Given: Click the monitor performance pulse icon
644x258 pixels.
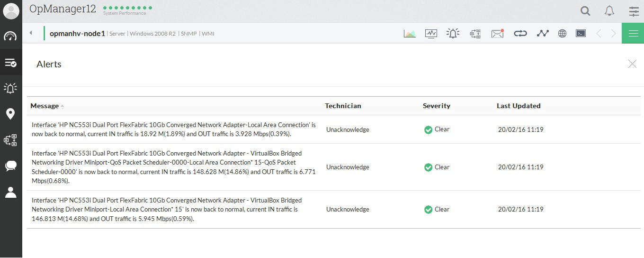Looking at the screenshot, I should coord(431,34).
